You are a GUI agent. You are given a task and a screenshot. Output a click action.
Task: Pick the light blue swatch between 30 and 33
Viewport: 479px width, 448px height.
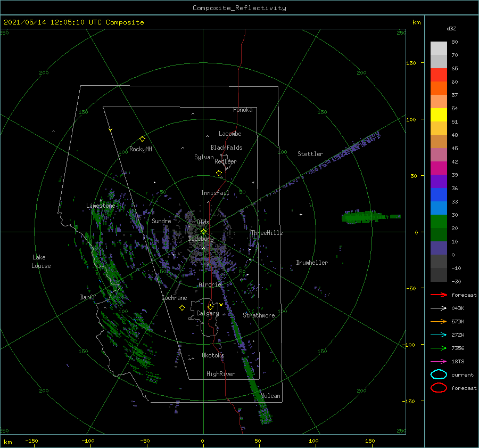[439, 208]
